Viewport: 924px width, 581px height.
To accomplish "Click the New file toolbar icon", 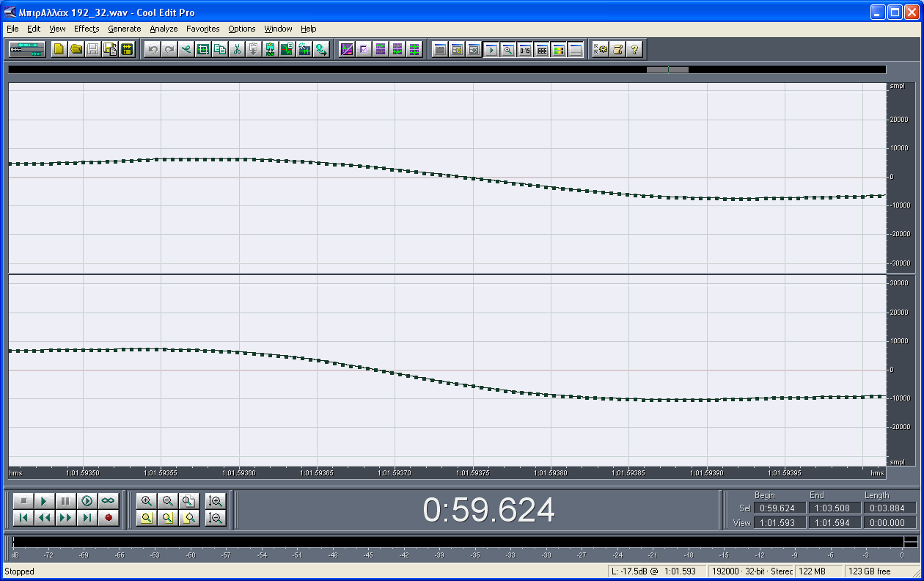I will [x=59, y=49].
